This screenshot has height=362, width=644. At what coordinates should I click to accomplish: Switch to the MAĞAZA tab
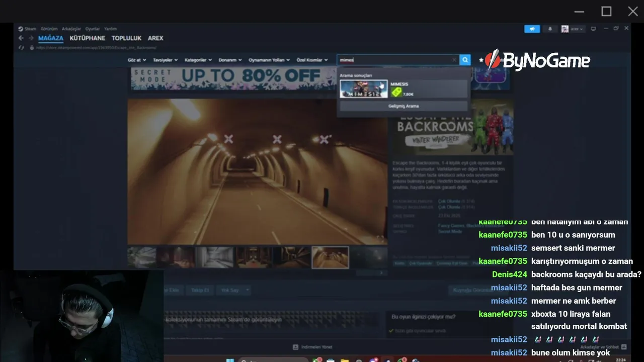(x=51, y=38)
